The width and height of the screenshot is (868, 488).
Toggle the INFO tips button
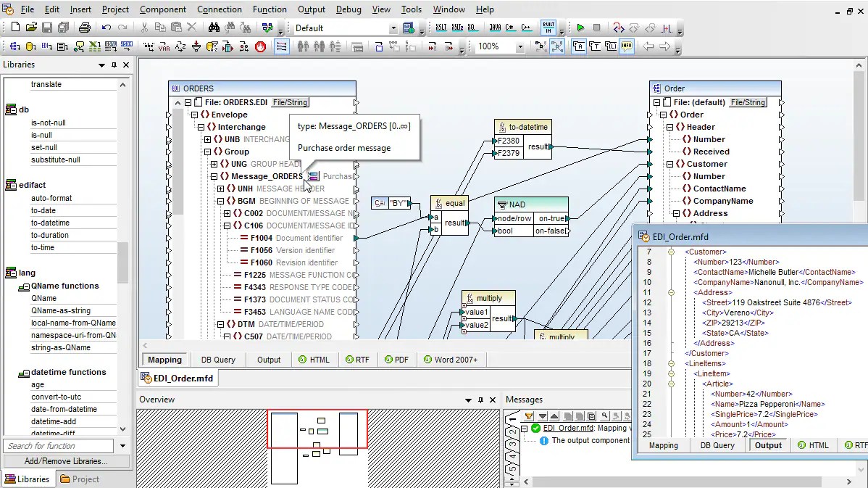627,46
